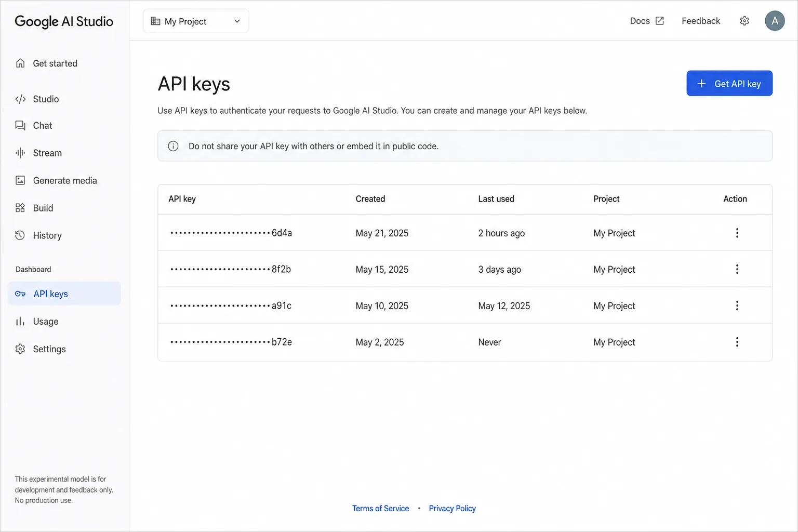Screen dimensions: 798x532
Task: Click the Studio code brackets icon
Action: 20,99
